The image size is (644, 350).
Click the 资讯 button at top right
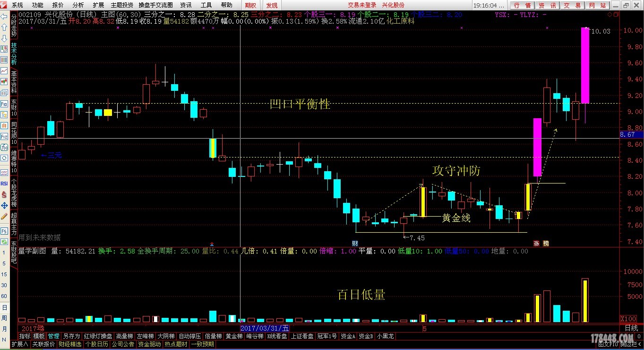coord(547,5)
